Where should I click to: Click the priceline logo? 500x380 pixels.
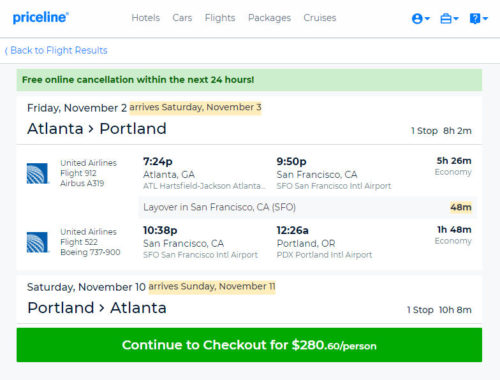pos(41,17)
